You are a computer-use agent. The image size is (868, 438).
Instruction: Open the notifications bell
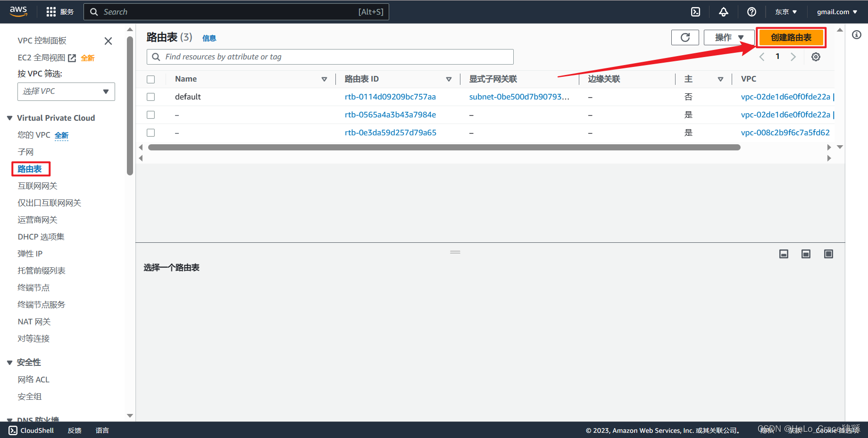(723, 12)
